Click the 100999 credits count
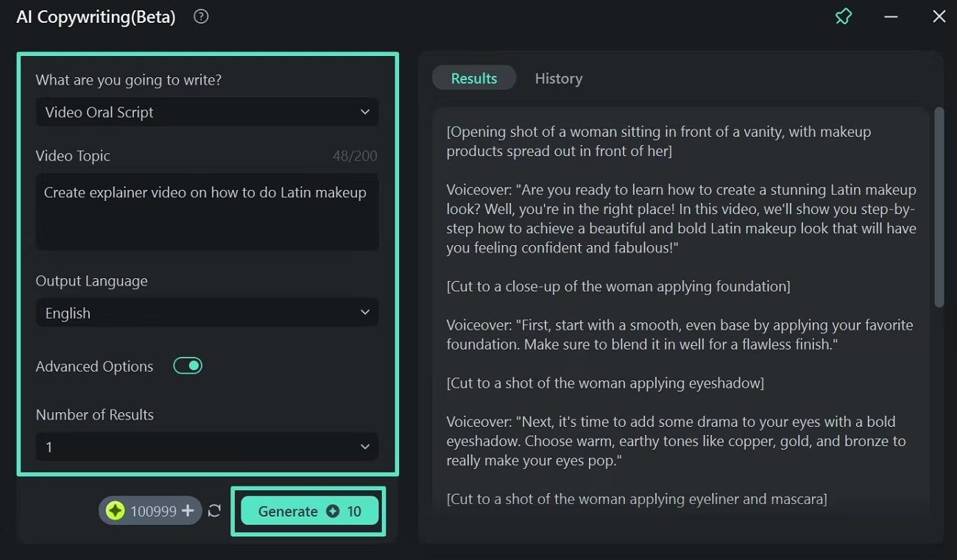This screenshot has width=957, height=560. [153, 511]
